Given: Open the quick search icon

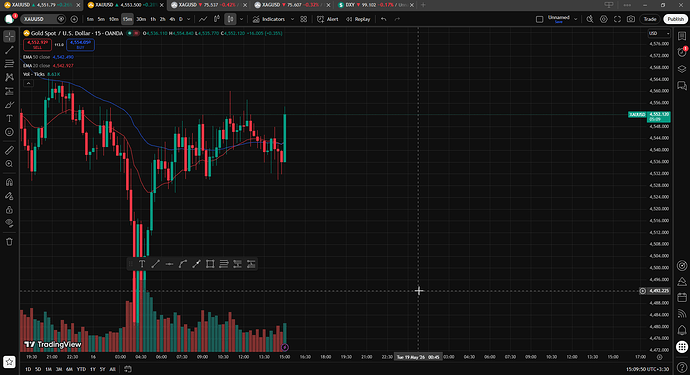Looking at the screenshot, I should tap(590, 19).
